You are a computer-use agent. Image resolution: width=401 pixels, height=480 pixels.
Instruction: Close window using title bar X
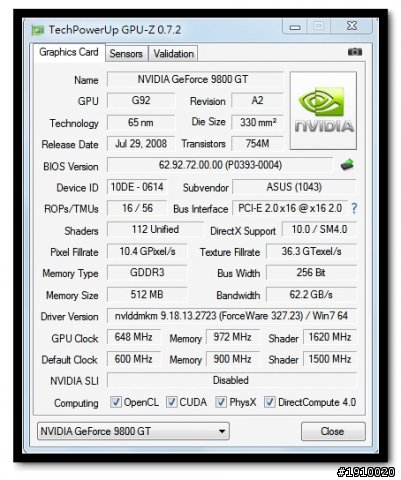coord(351,26)
